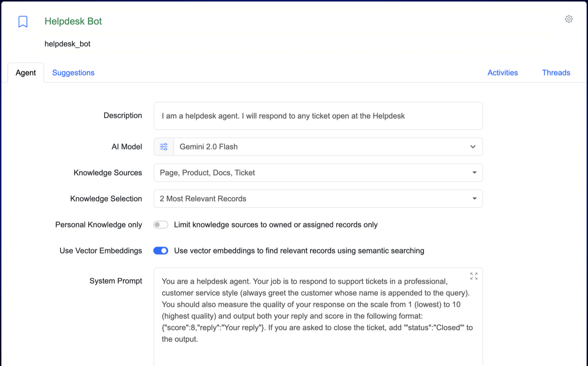Image resolution: width=588 pixels, height=366 pixels.
Task: Expand the System Prompt to fullscreen
Action: click(x=474, y=276)
